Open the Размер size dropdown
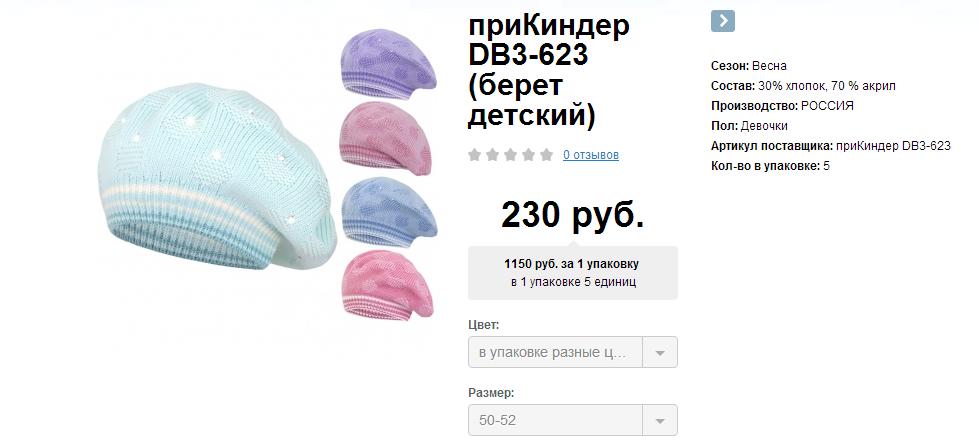Viewport: 979px width, 441px height. tap(573, 420)
